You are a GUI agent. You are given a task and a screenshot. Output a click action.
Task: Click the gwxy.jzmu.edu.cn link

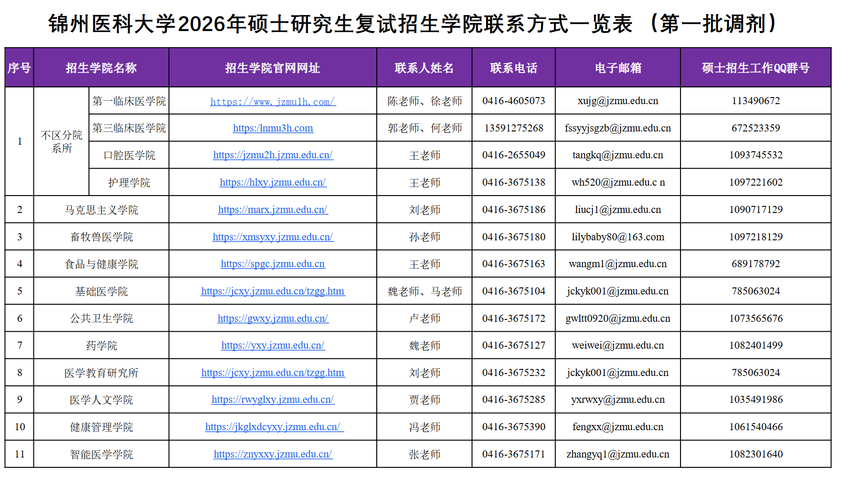pyautogui.click(x=272, y=318)
